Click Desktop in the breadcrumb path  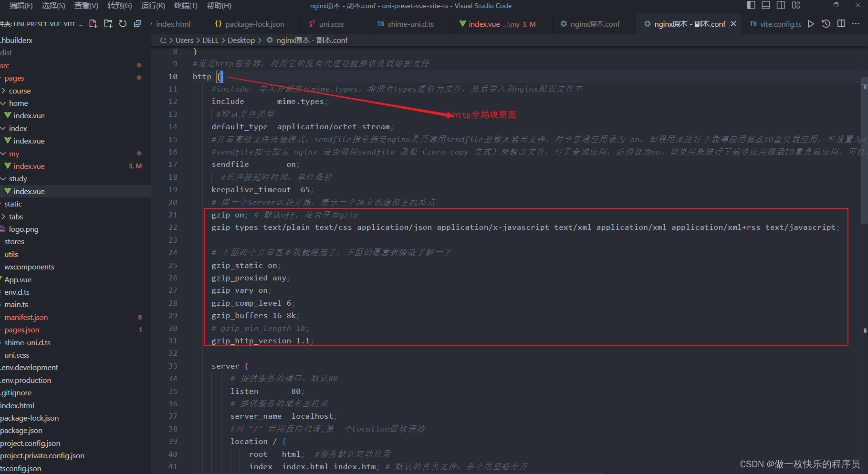[x=241, y=40]
